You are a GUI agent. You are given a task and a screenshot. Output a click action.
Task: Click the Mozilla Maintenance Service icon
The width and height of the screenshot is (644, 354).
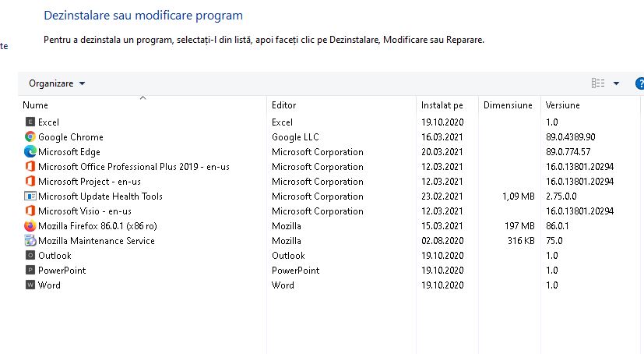[30, 240]
